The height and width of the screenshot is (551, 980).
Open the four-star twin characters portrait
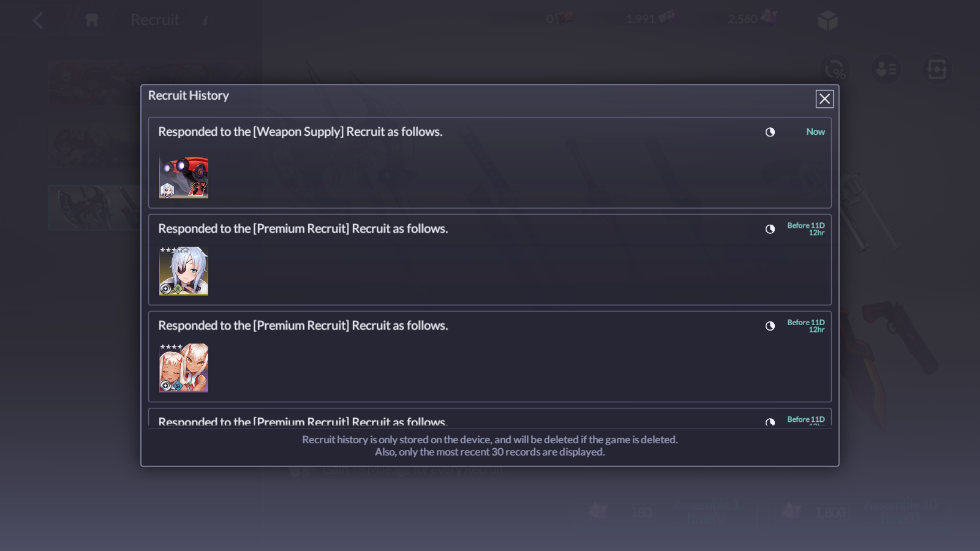point(184,368)
